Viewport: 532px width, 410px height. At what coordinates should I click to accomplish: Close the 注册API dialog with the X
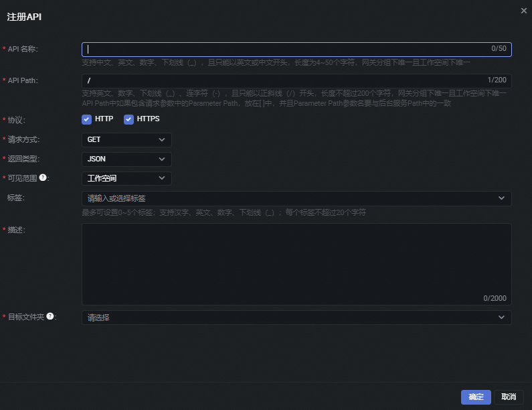click(524, 11)
